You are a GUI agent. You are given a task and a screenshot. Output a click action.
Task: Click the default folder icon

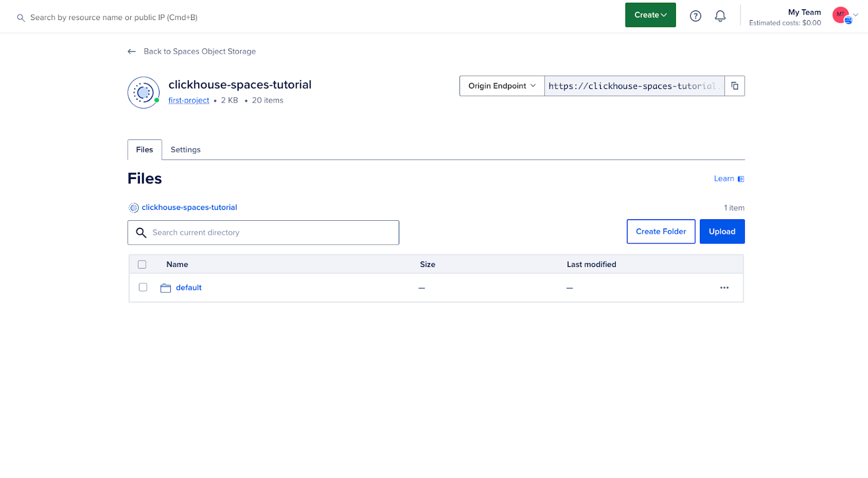165,288
